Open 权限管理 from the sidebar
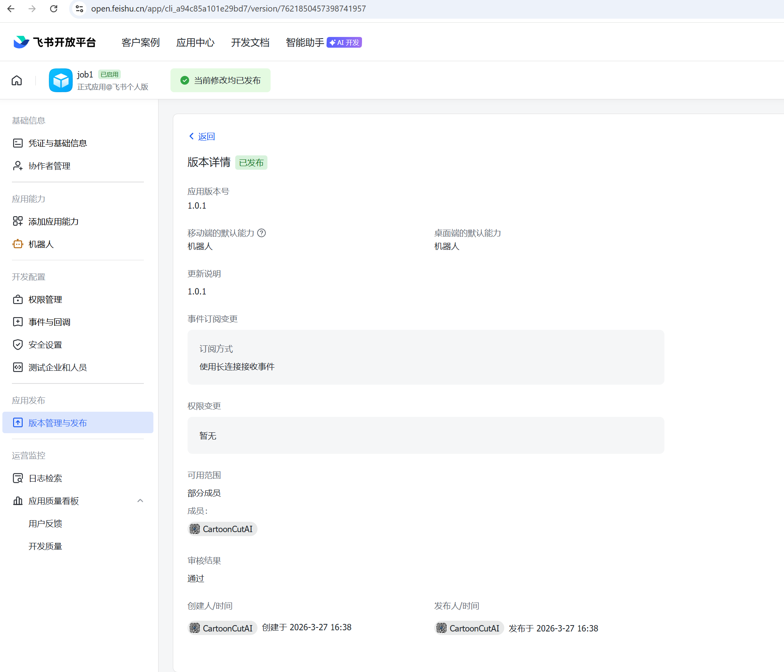Viewport: 784px width, 672px height. [45, 300]
